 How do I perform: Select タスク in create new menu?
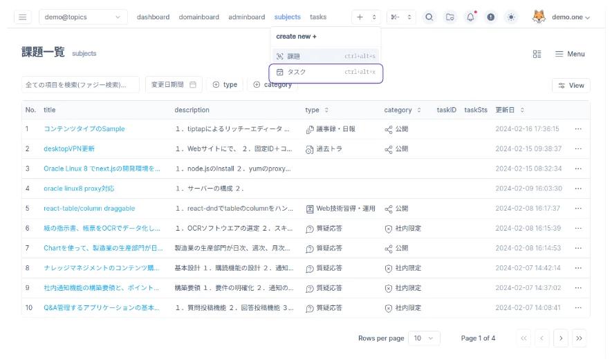pyautogui.click(x=326, y=72)
